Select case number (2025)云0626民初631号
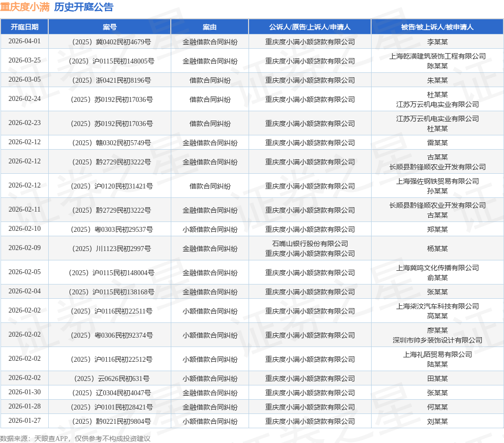 coord(111,379)
